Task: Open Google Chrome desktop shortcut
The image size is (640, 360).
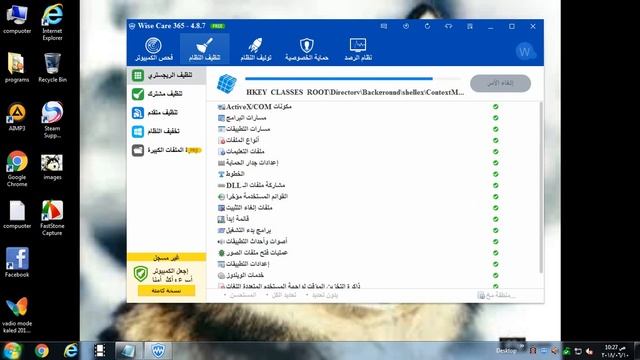Action: pyautogui.click(x=17, y=169)
